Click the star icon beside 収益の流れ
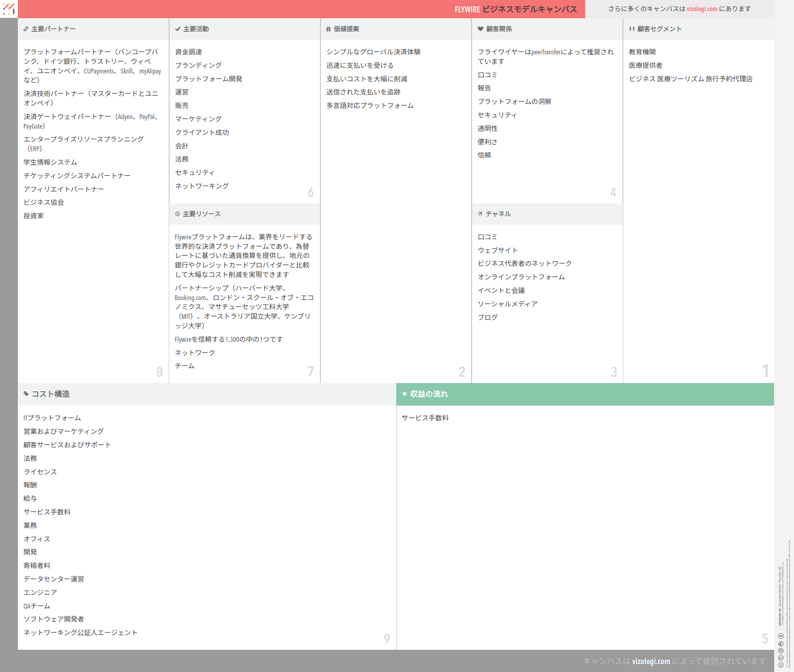This screenshot has height=672, width=794. tap(405, 394)
